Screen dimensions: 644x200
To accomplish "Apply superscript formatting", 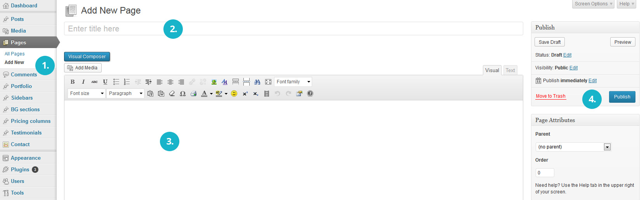I will [245, 93].
